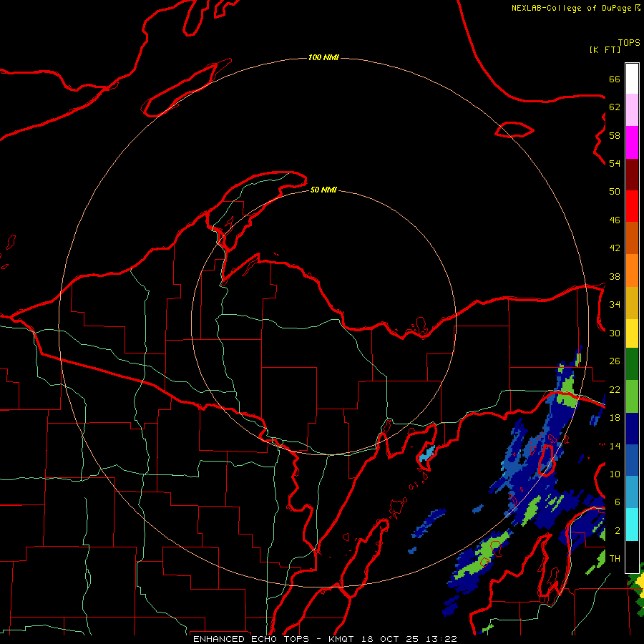644x644 pixels.
Task: Click the black TH threshold swatch
Action: [632, 557]
